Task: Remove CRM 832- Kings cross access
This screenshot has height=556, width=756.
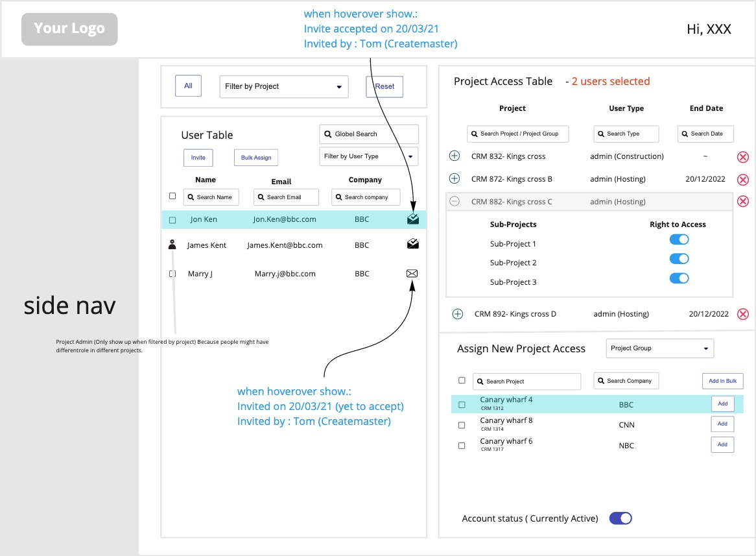Action: pyautogui.click(x=743, y=157)
